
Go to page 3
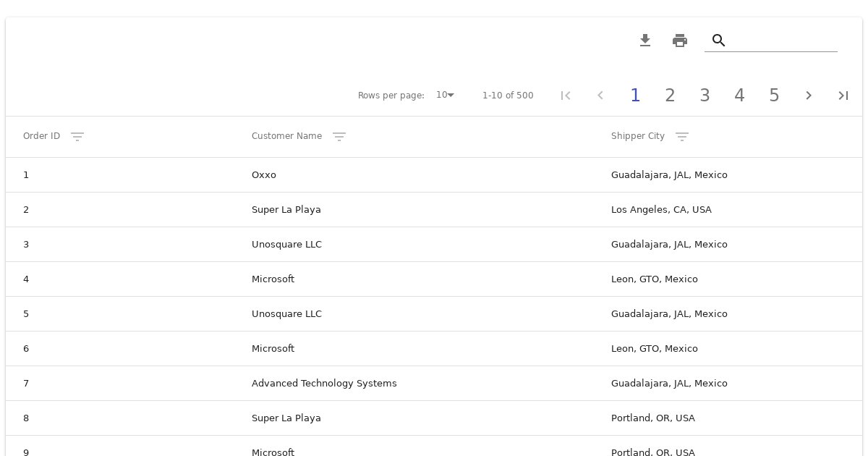point(705,96)
